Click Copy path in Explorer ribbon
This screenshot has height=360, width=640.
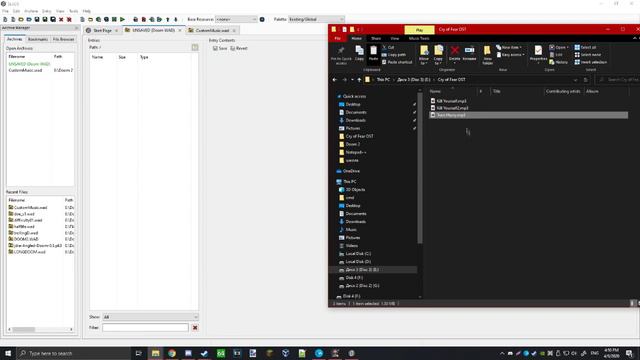coord(394,55)
